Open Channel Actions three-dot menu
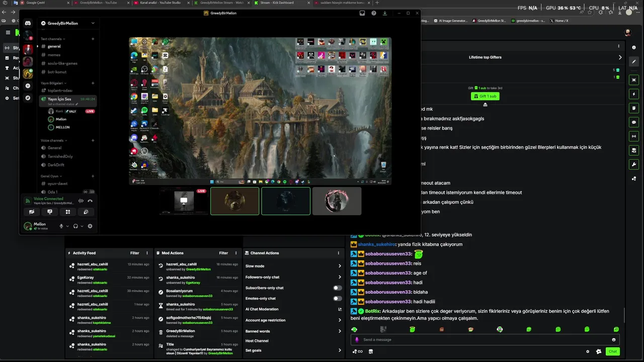Screen dimensions: 644x362 pos(339,253)
